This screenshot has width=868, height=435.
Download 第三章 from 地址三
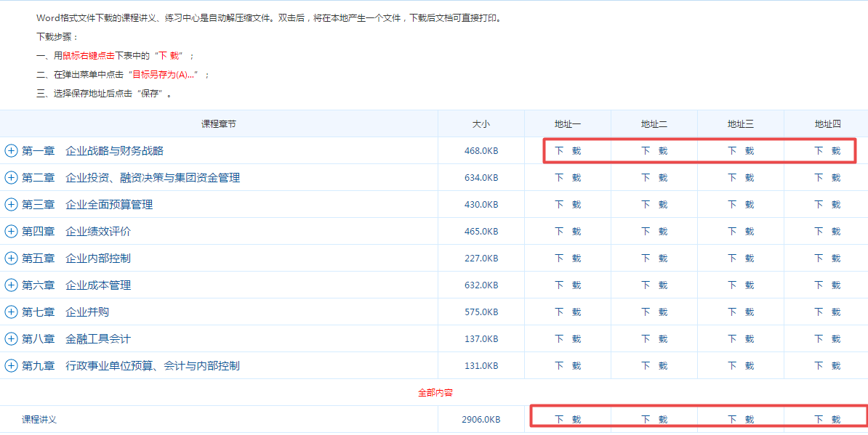pyautogui.click(x=741, y=205)
